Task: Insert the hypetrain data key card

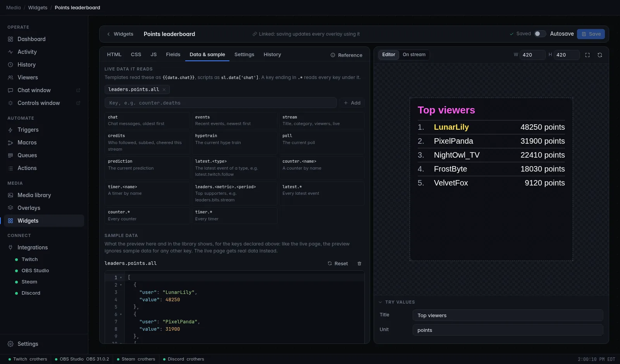Action: pyautogui.click(x=234, y=143)
